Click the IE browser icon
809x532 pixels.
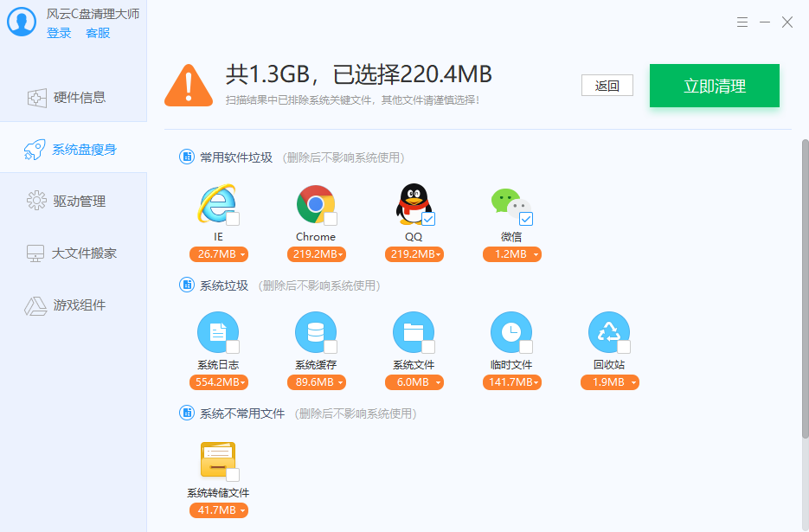217,203
